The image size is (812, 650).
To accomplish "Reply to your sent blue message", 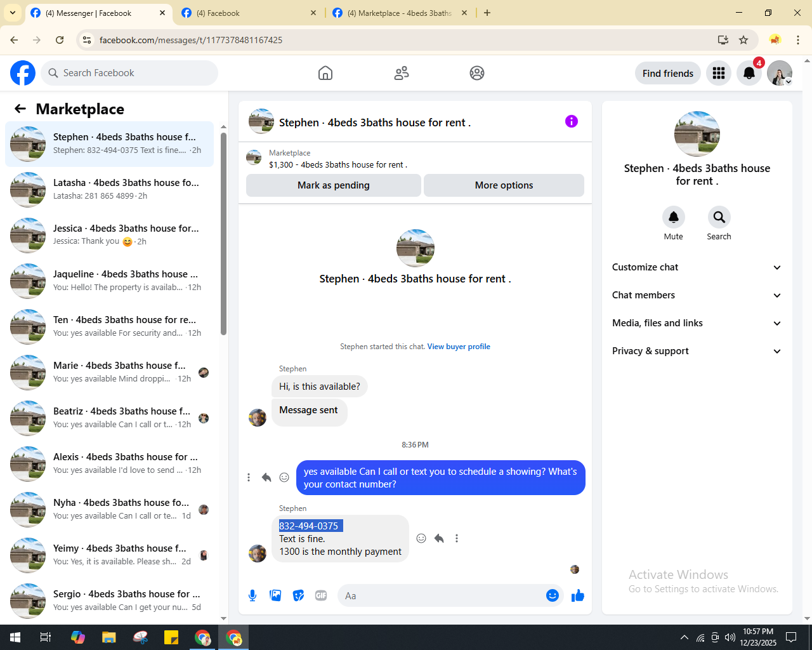I will click(x=266, y=477).
